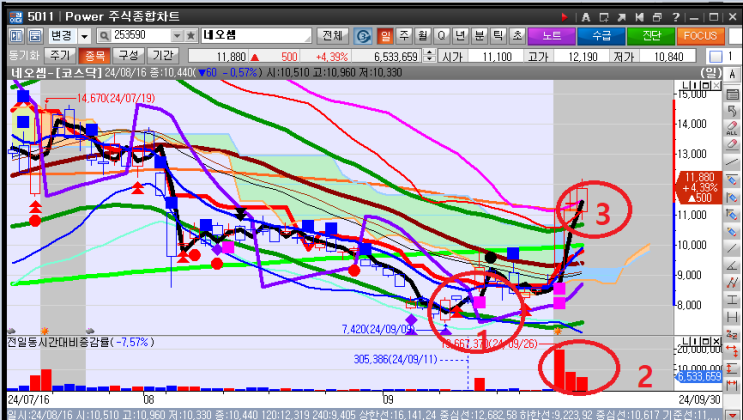Click the red play arrow in title bar

(564, 18)
